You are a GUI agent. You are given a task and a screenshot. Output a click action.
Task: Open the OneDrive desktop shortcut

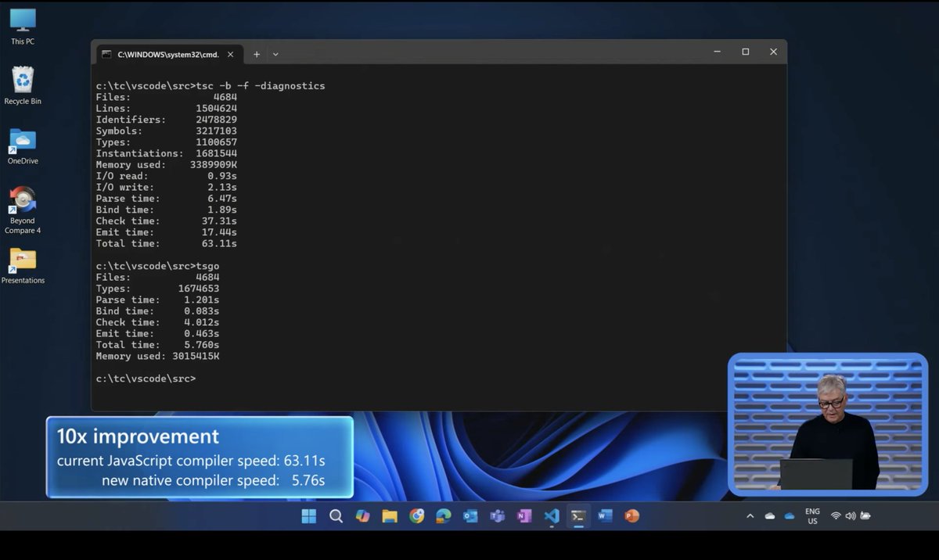23,146
